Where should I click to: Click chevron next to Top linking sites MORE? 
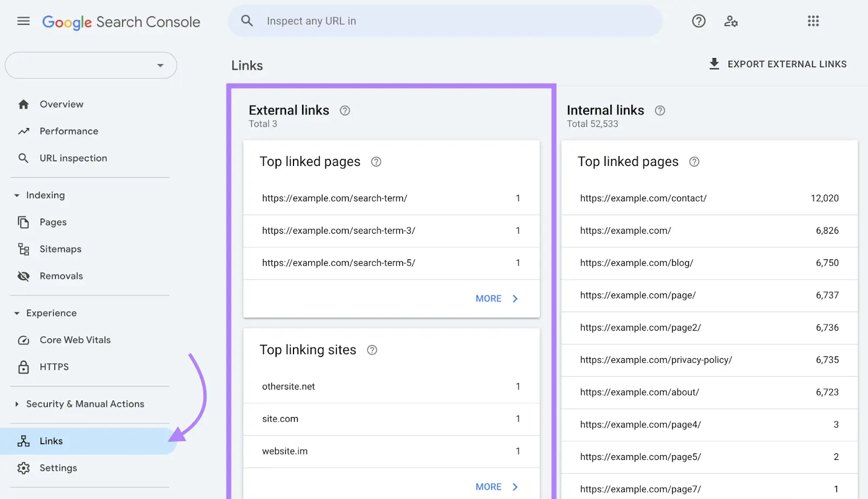coord(515,487)
